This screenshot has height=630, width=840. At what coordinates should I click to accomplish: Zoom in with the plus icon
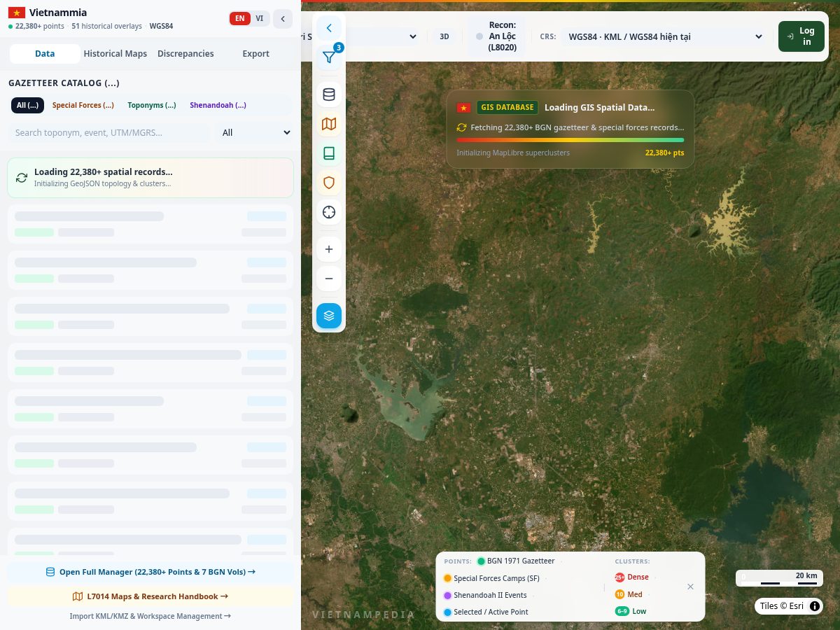pos(329,249)
